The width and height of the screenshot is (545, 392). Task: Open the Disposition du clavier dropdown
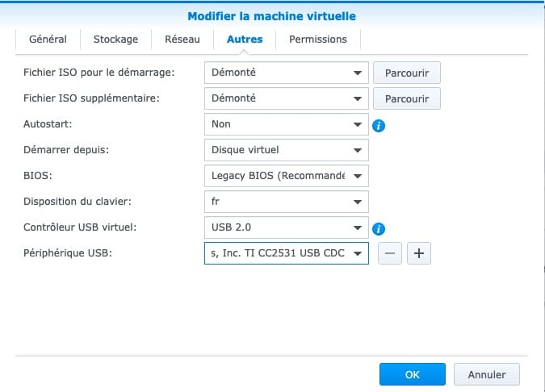[x=287, y=202]
